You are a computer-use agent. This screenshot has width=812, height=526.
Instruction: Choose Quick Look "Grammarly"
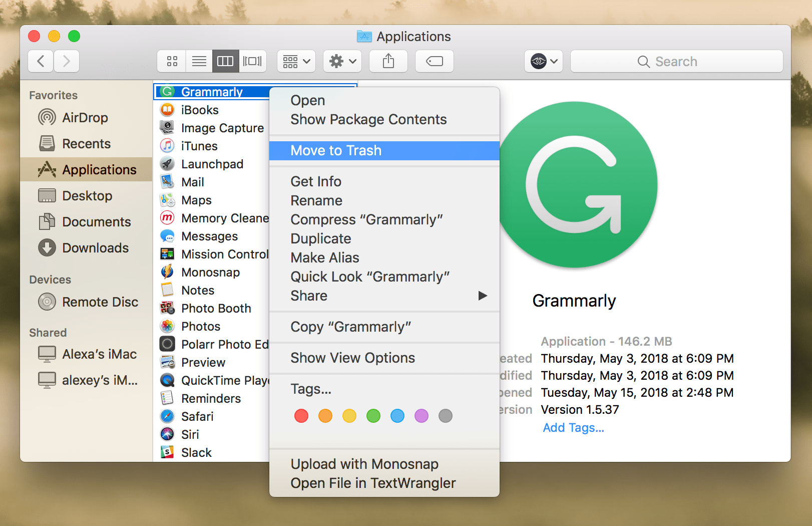(x=384, y=277)
